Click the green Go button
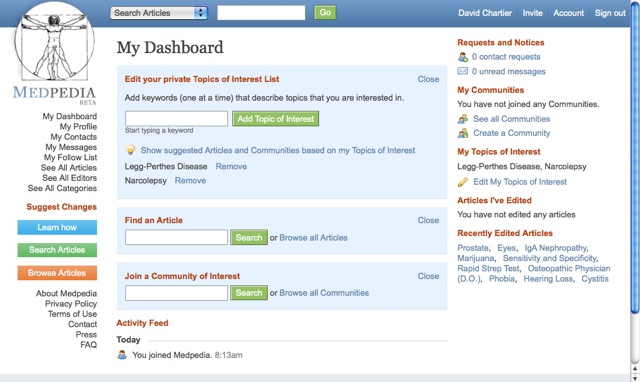 click(325, 13)
